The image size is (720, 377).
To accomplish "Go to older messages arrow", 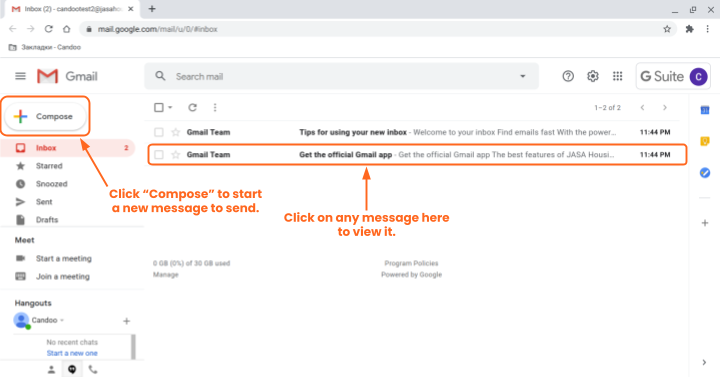I will 664,107.
